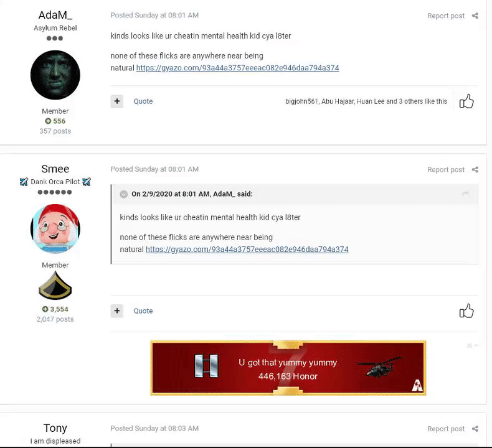Open AdaM_'s dark face avatar
Viewport: 492px width, 448px height.
[55, 75]
